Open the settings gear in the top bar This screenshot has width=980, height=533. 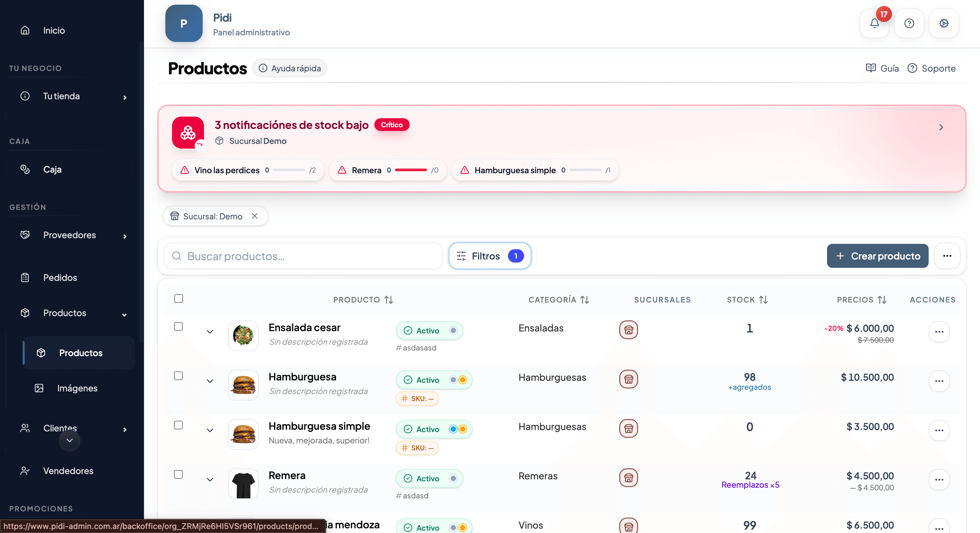click(x=944, y=23)
